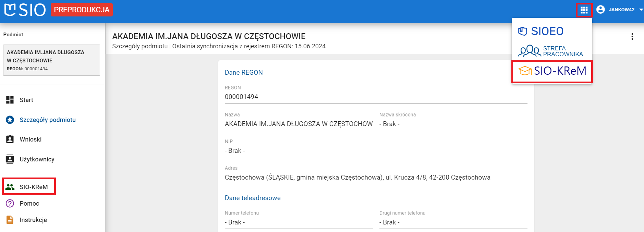644x232 pixels.
Task: Select the Akademia podmiot card
Action: 51,60
